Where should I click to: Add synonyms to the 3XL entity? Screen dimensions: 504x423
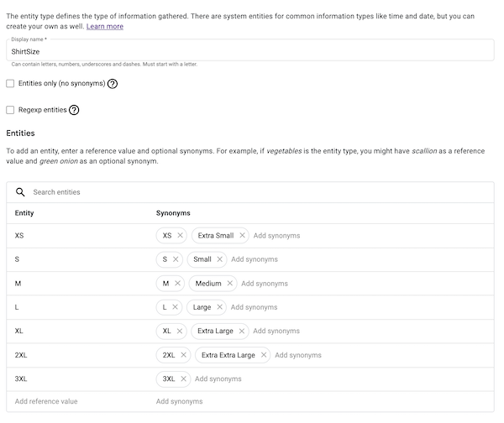218,379
